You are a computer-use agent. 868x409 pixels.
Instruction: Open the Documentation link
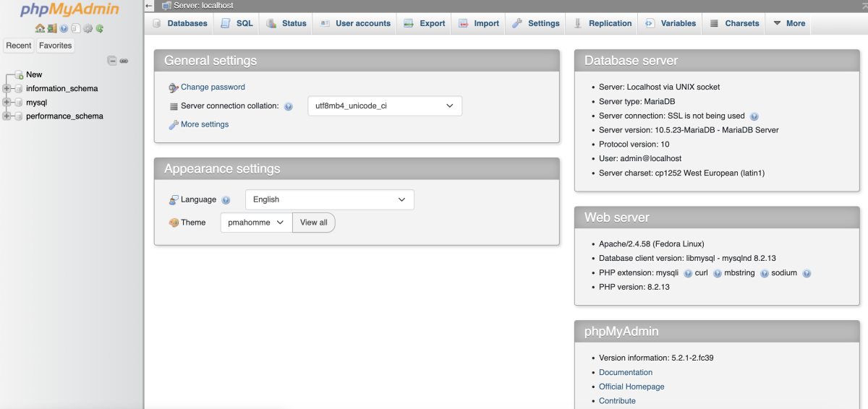coord(626,373)
